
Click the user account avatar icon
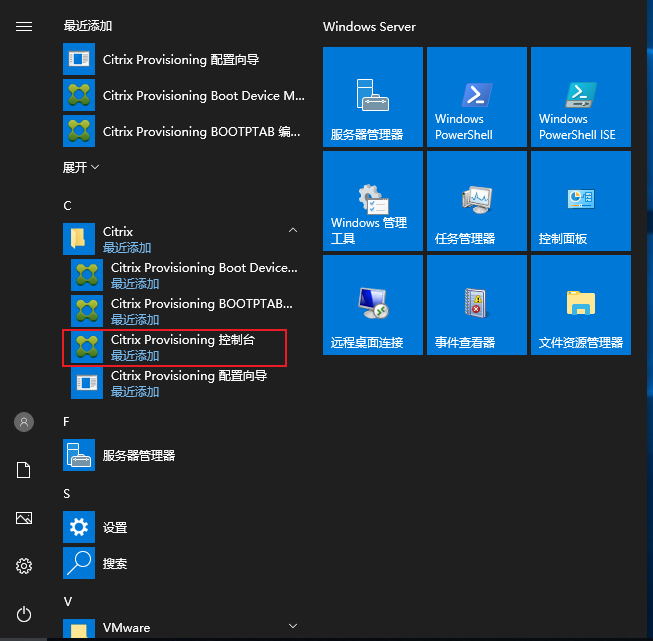tap(24, 422)
